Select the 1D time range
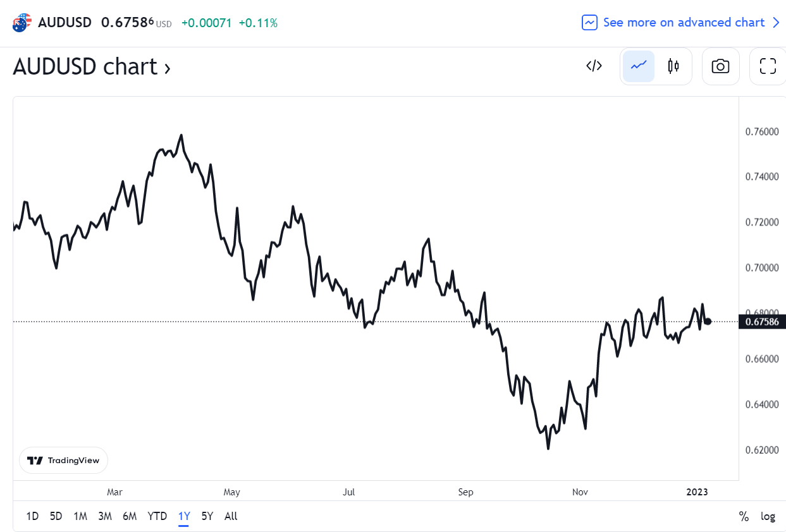786x532 pixels. pyautogui.click(x=32, y=516)
